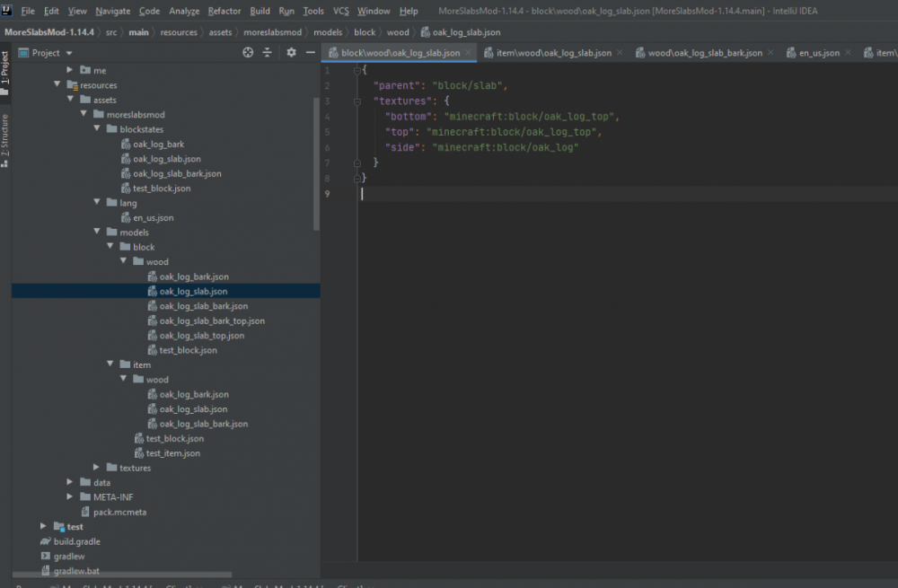Viewport: 898px width, 588px height.
Task: Collapse the models folder
Action: point(96,232)
